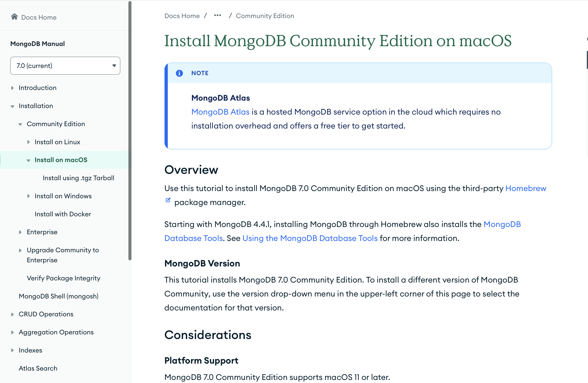Collapse the Install on macOS arrow
Screen dimensions: 588x383
[x=29, y=161]
